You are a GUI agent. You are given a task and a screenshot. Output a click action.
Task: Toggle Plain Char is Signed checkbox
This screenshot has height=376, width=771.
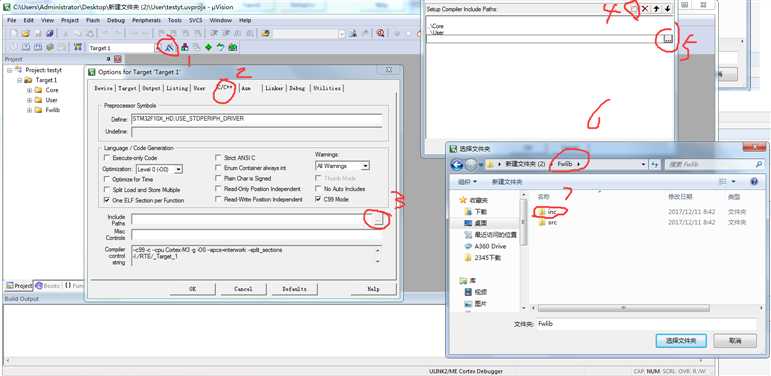coord(218,178)
